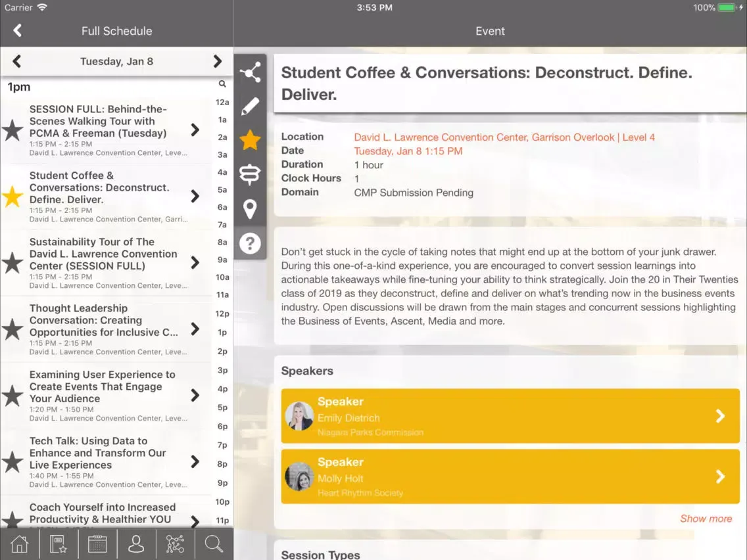Image resolution: width=747 pixels, height=560 pixels.
Task: Unstar the Student Coffee & Conversations session
Action: 12,197
